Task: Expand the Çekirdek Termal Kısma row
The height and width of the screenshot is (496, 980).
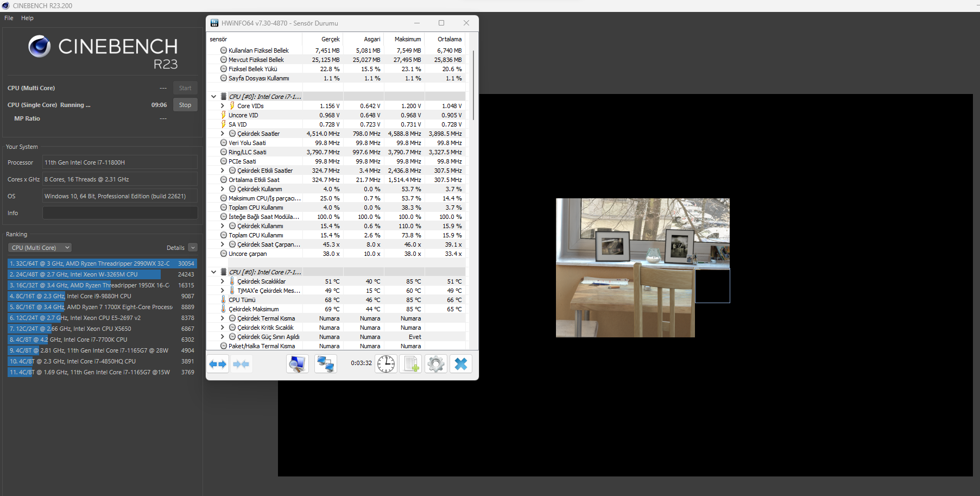Action: [x=223, y=318]
